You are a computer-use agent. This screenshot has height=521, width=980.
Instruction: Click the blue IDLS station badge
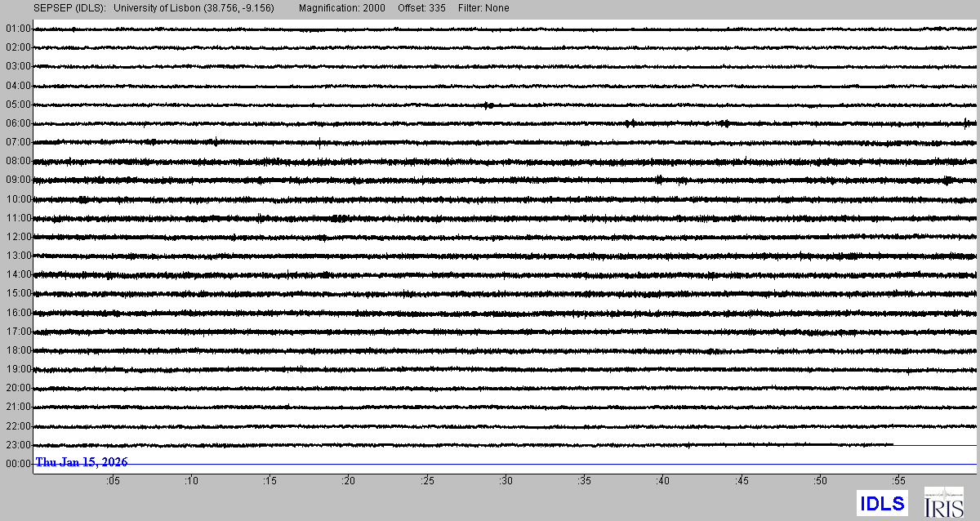pyautogui.click(x=882, y=502)
